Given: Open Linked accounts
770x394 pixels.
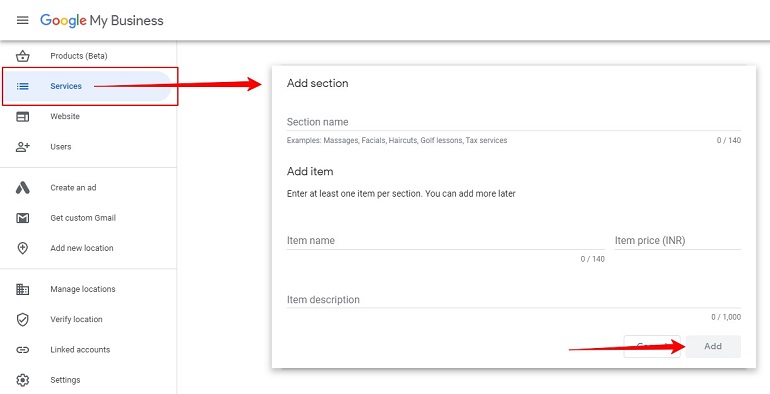Looking at the screenshot, I should pos(80,350).
